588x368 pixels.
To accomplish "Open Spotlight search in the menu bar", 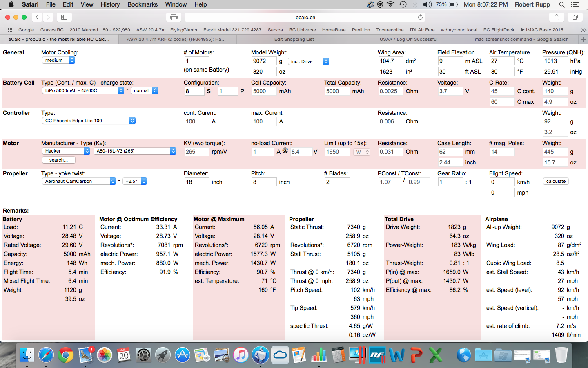I will [562, 4].
